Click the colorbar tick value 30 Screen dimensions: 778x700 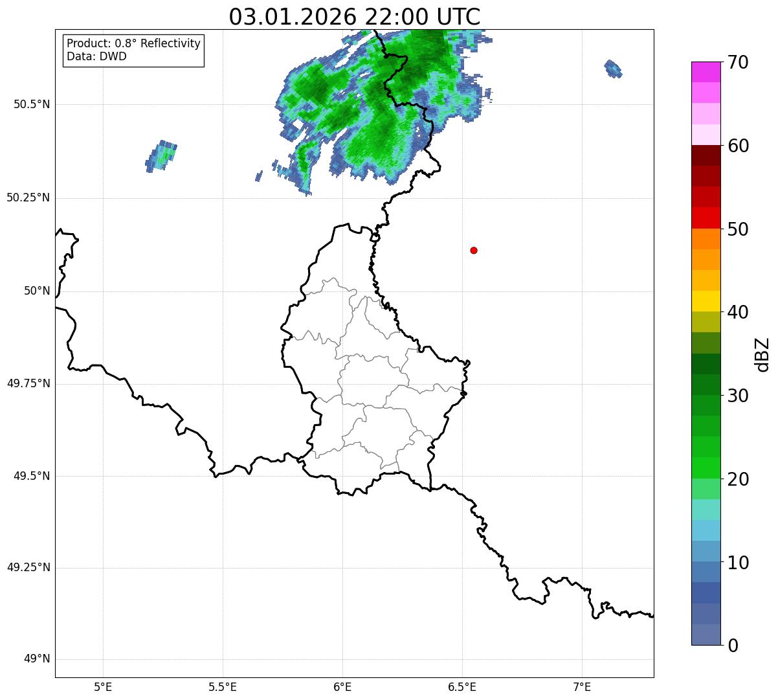[738, 396]
